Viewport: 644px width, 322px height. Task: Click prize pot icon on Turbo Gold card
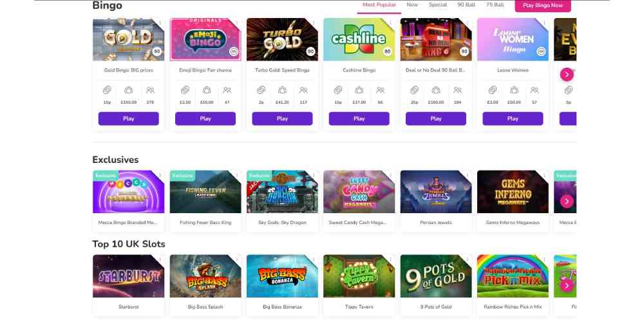click(x=282, y=90)
